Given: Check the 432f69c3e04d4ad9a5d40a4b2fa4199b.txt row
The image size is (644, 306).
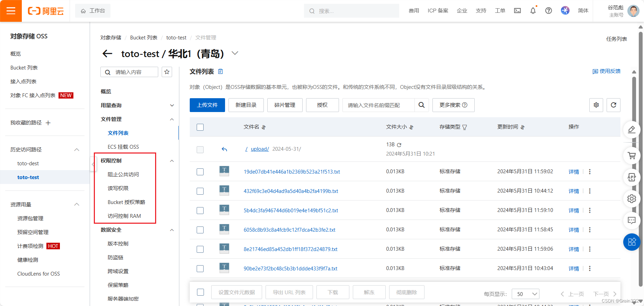Looking at the screenshot, I should coord(200,191).
